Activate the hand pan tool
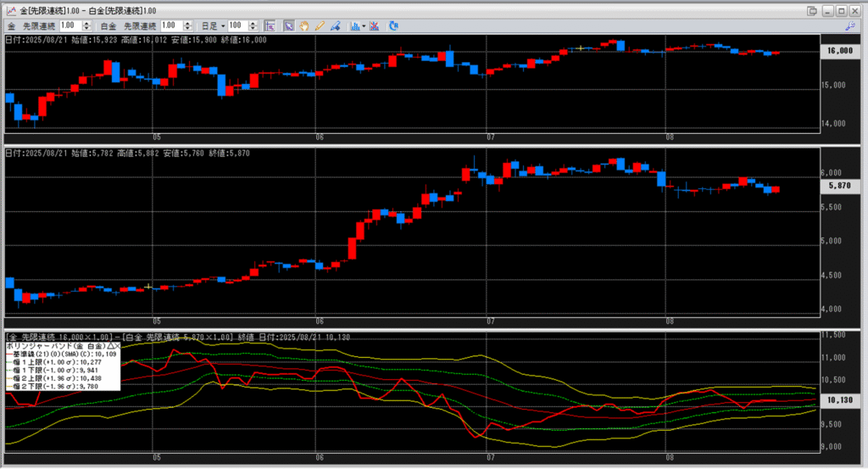This screenshot has width=868, height=469. tap(305, 26)
